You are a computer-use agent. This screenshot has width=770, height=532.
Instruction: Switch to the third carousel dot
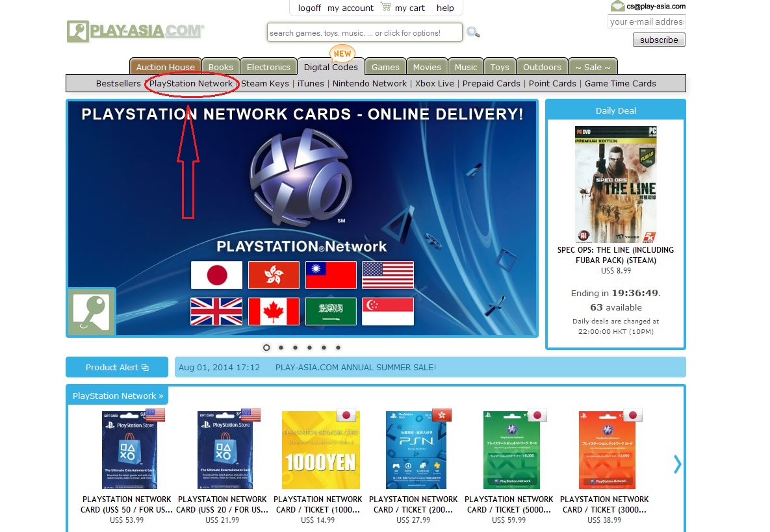pos(295,348)
